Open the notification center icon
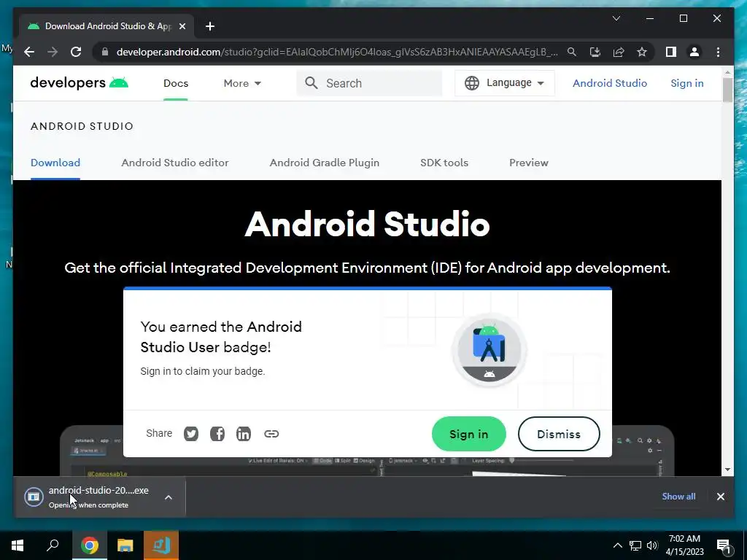The height and width of the screenshot is (560, 747). [x=723, y=545]
